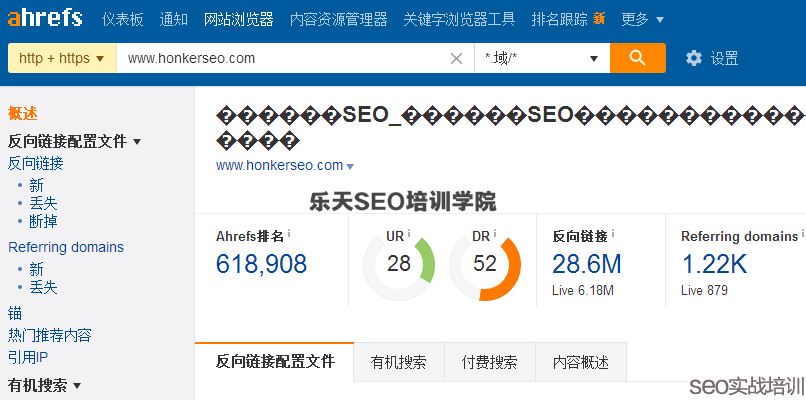The width and height of the screenshot is (806, 400).
Task: Click the Live 879 text
Action: (704, 290)
